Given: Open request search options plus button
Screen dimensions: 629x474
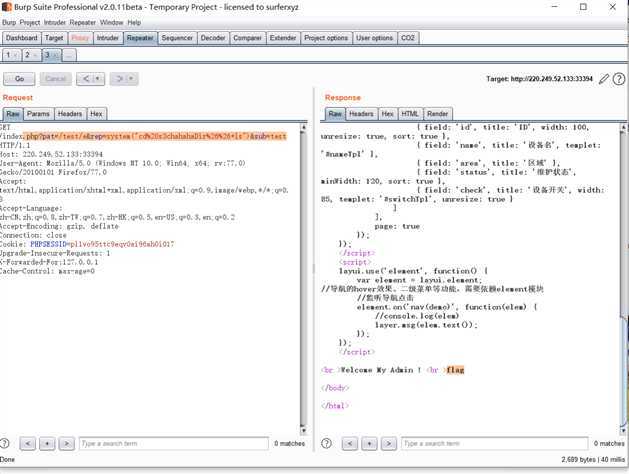Looking at the screenshot, I should [x=47, y=444].
